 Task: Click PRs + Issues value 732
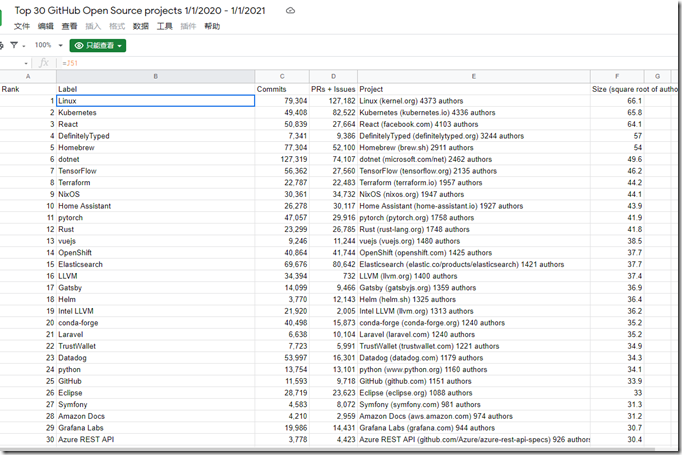click(334, 276)
